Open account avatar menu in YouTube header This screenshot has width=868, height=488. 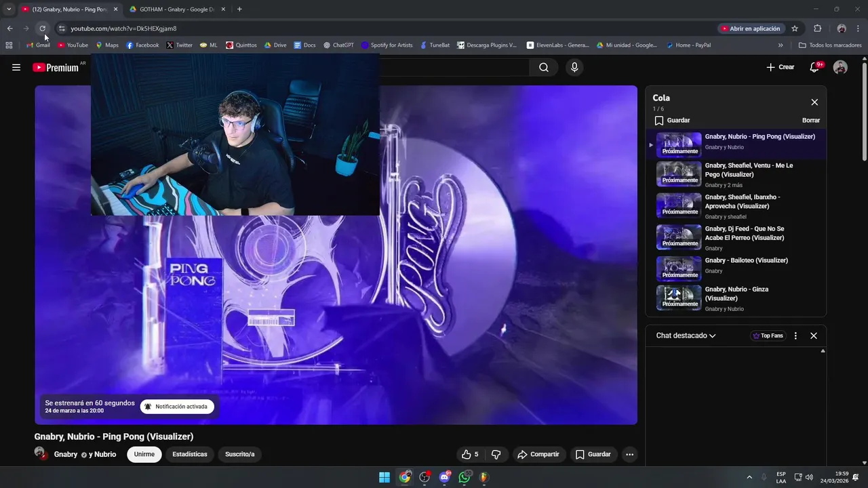click(x=840, y=67)
